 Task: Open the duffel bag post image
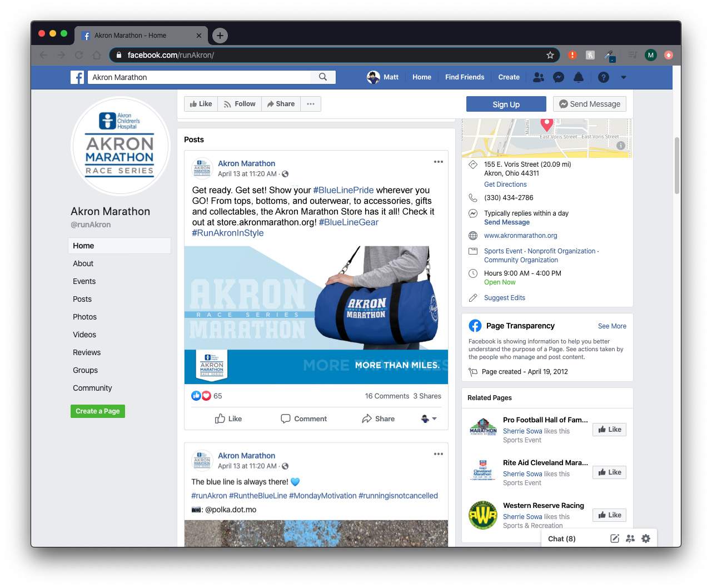pos(316,315)
